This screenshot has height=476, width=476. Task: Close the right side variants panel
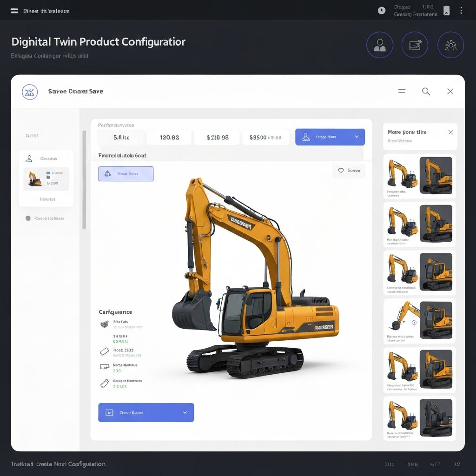pyautogui.click(x=450, y=132)
